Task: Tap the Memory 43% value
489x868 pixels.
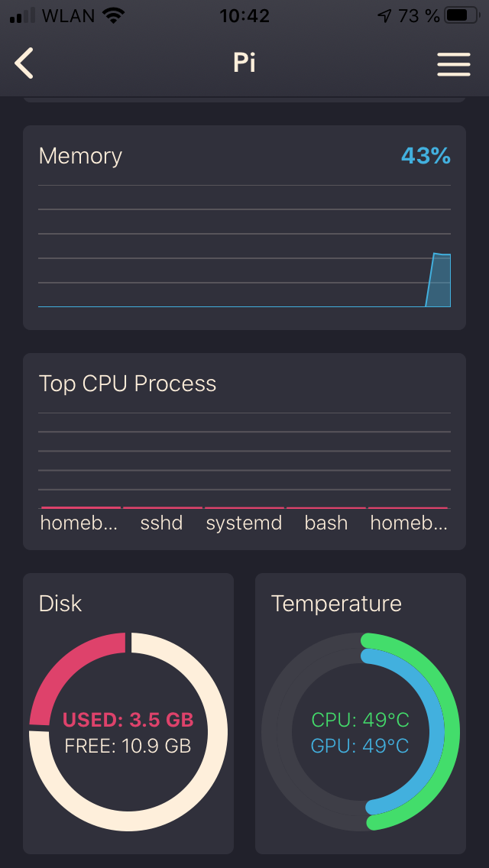Action: click(x=426, y=156)
